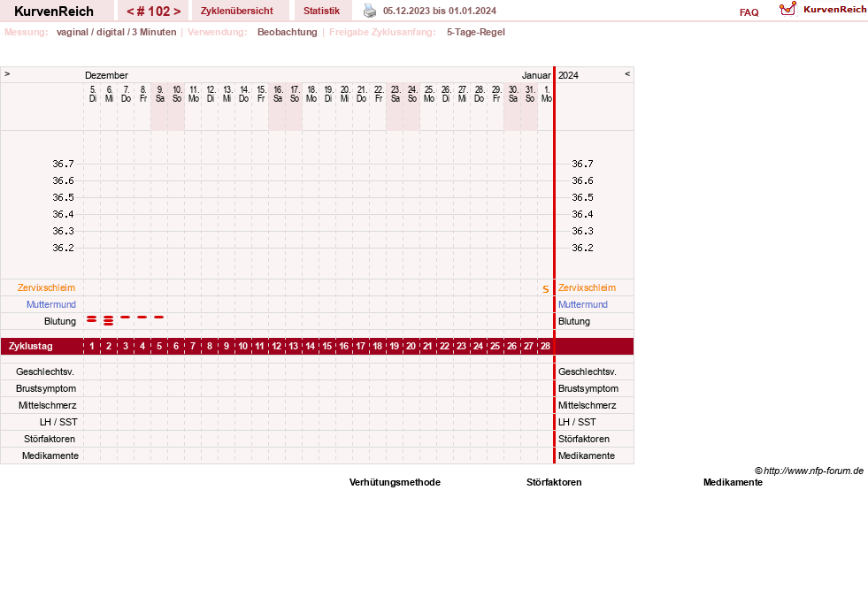Click the right 'LH / SST' row label
This screenshot has width=868, height=605.
[x=577, y=422]
